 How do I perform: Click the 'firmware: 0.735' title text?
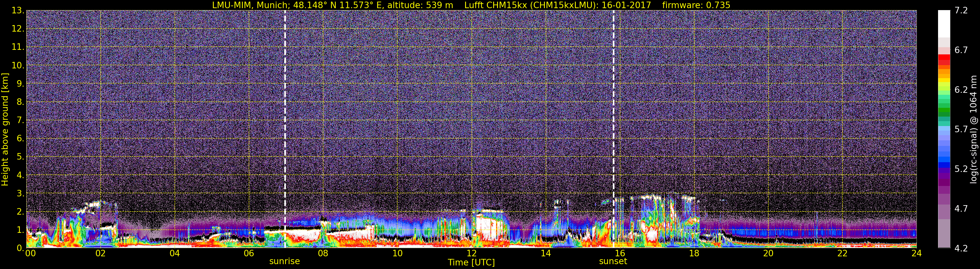pyautogui.click(x=696, y=5)
